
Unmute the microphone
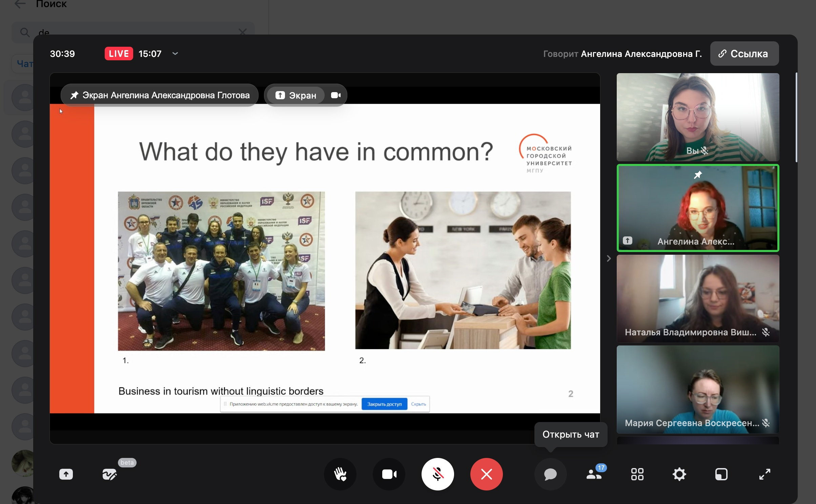point(437,474)
